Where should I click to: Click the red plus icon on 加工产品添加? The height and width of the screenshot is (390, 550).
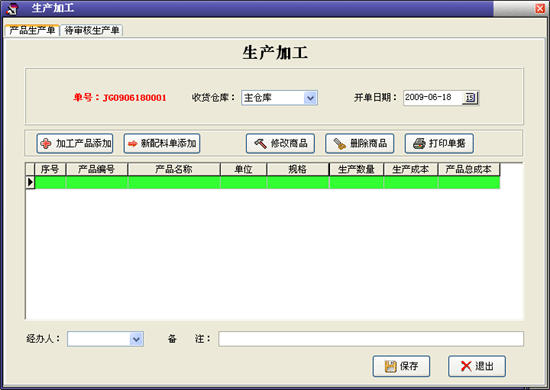coord(46,143)
